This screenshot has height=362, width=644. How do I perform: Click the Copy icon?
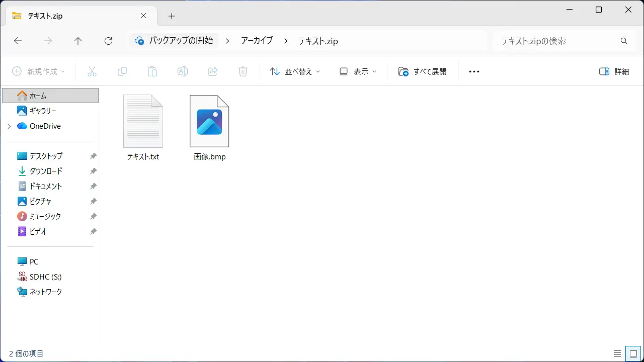click(x=122, y=71)
